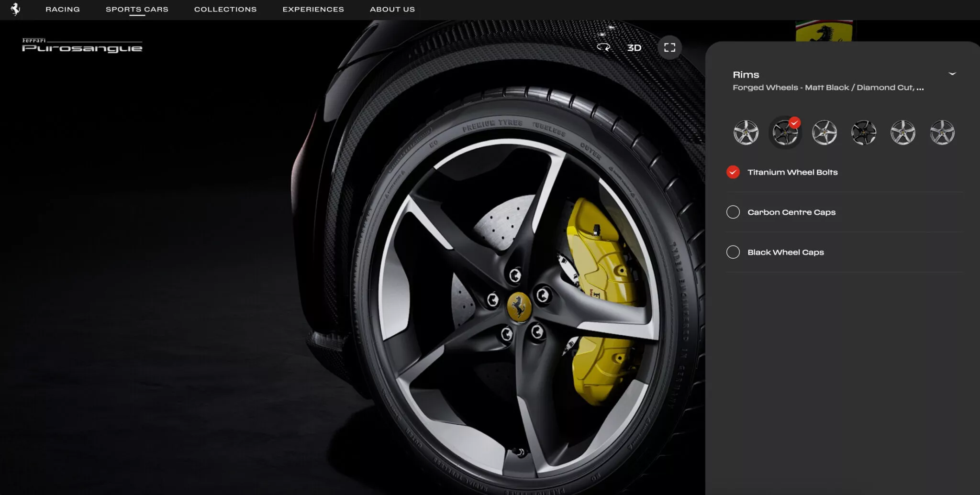This screenshot has width=980, height=495.
Task: Enter fullscreen with the expand icon
Action: point(669,47)
